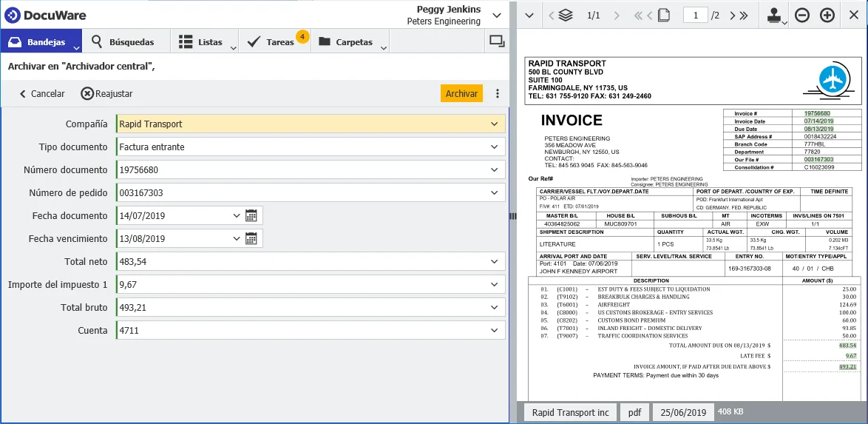The height and width of the screenshot is (424, 868).
Task: Click Cancelar to abort archiving
Action: coord(42,94)
